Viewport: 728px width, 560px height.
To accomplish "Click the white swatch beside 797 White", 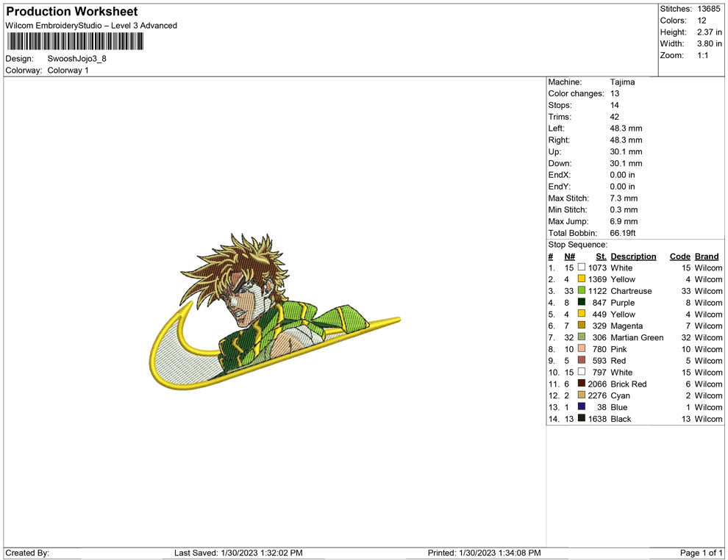I will (581, 372).
